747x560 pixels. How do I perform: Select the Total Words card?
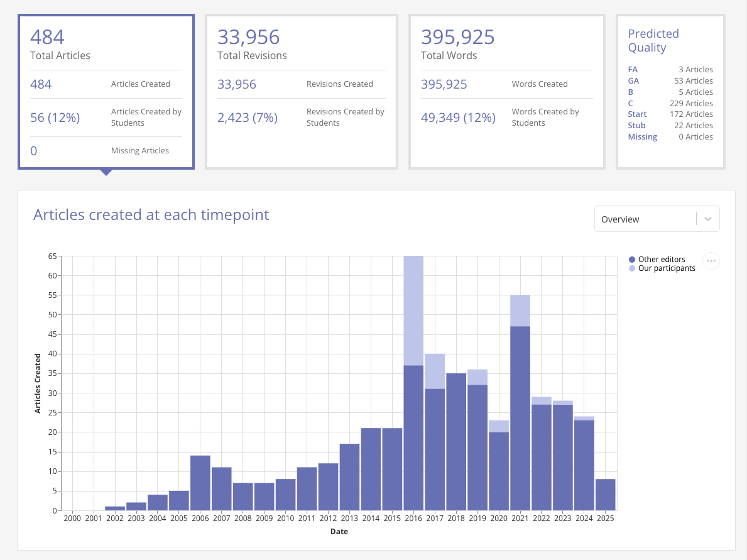pyautogui.click(x=507, y=92)
